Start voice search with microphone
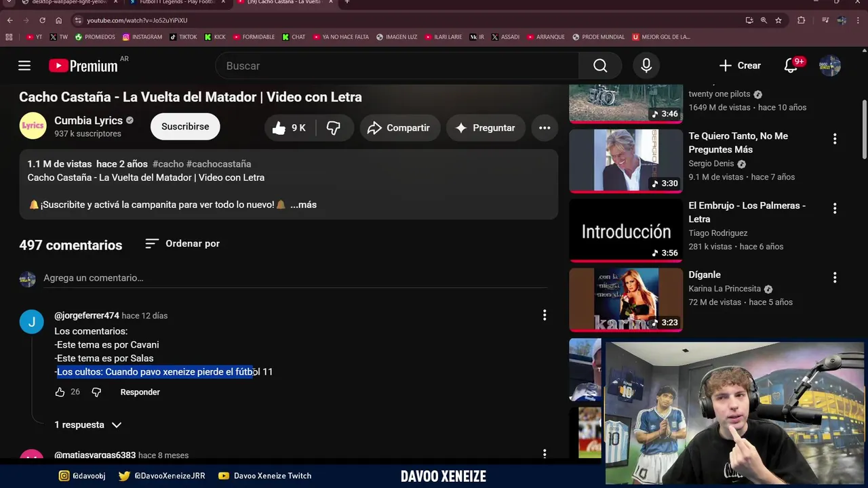Screen dimensions: 868x488 [x=646, y=66]
